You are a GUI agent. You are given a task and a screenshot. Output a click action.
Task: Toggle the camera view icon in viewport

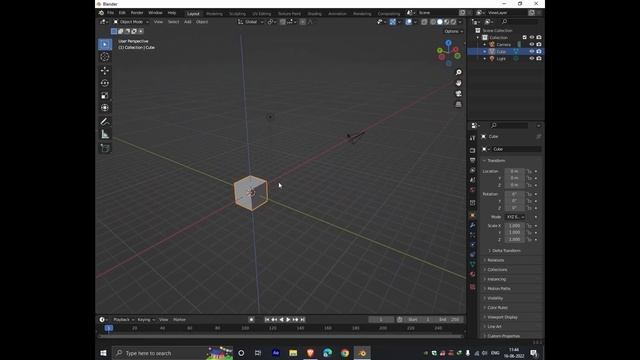coord(458,93)
